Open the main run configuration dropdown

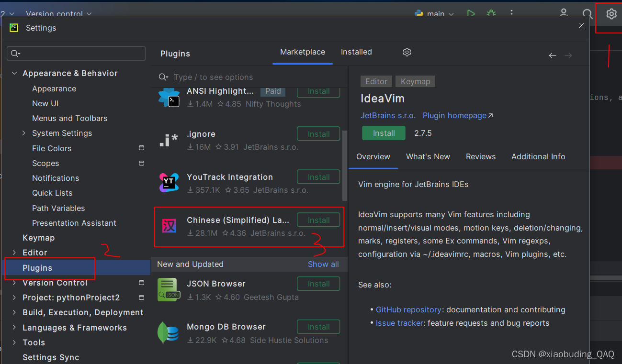coord(435,14)
